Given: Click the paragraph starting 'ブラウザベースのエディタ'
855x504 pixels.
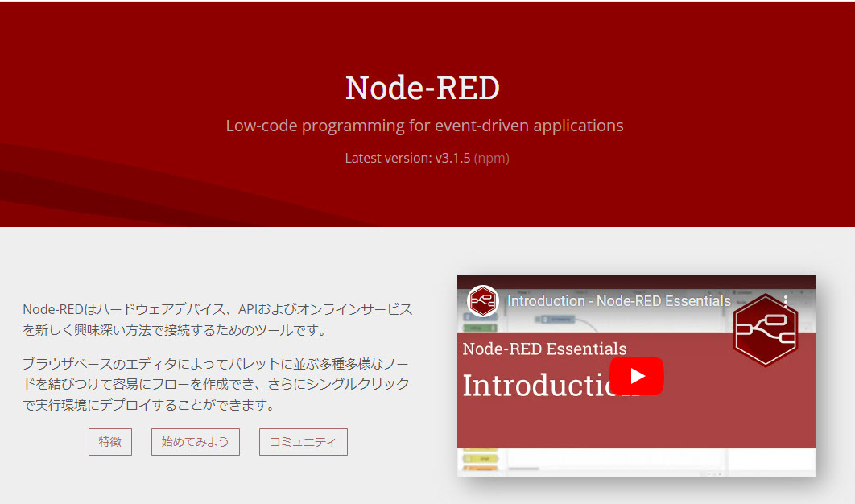Looking at the screenshot, I should point(216,383).
